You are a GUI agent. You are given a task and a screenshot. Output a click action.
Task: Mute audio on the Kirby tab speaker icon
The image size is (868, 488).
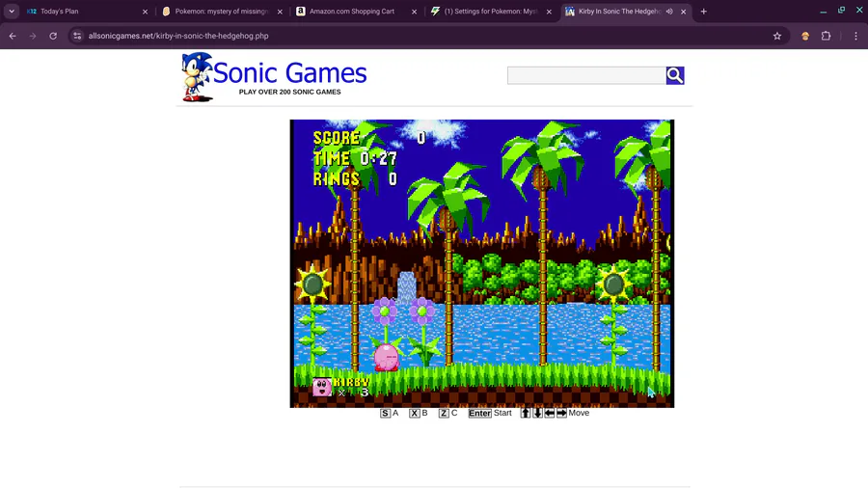click(x=669, y=11)
